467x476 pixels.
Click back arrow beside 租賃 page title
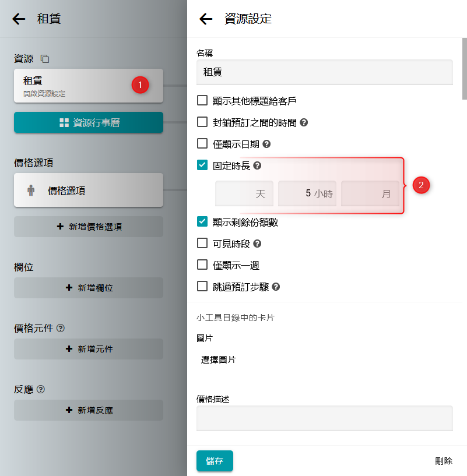pyautogui.click(x=19, y=19)
